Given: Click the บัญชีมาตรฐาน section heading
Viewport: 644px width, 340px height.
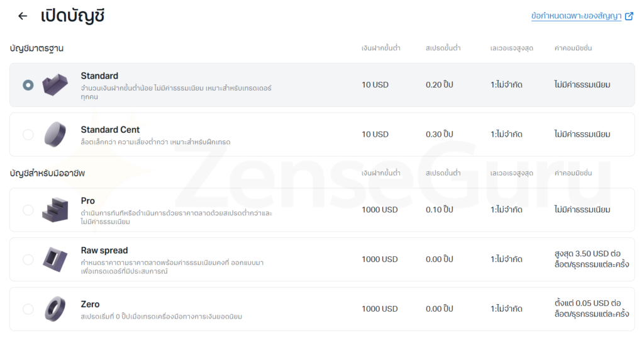Looking at the screenshot, I should point(36,48).
